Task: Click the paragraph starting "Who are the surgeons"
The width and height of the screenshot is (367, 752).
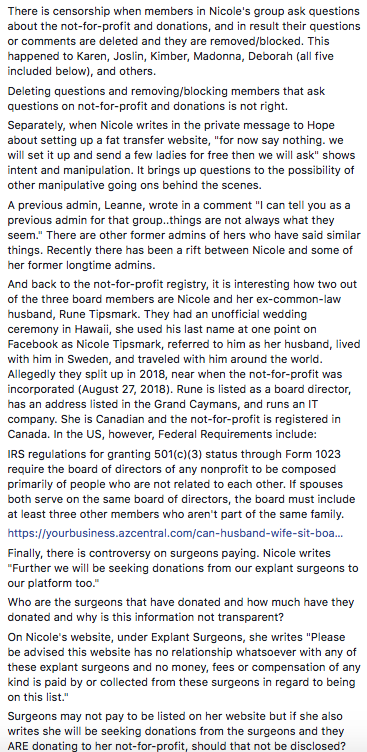Action: point(181,609)
